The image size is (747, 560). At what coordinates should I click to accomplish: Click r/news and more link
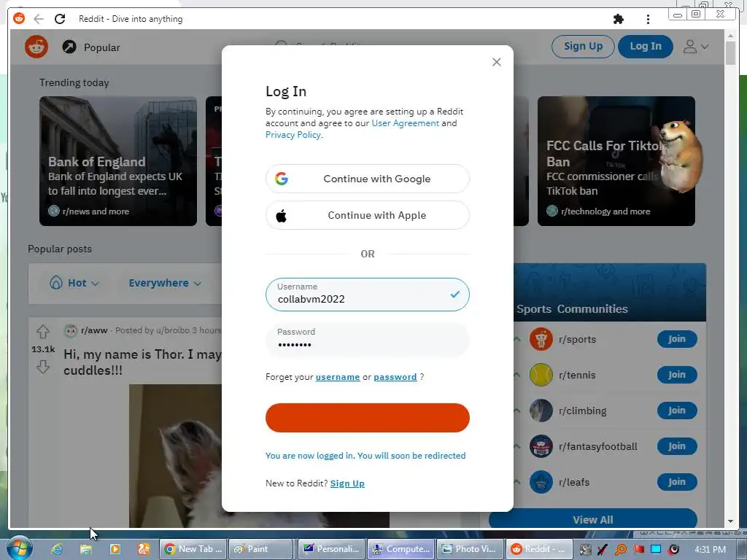pos(96,211)
